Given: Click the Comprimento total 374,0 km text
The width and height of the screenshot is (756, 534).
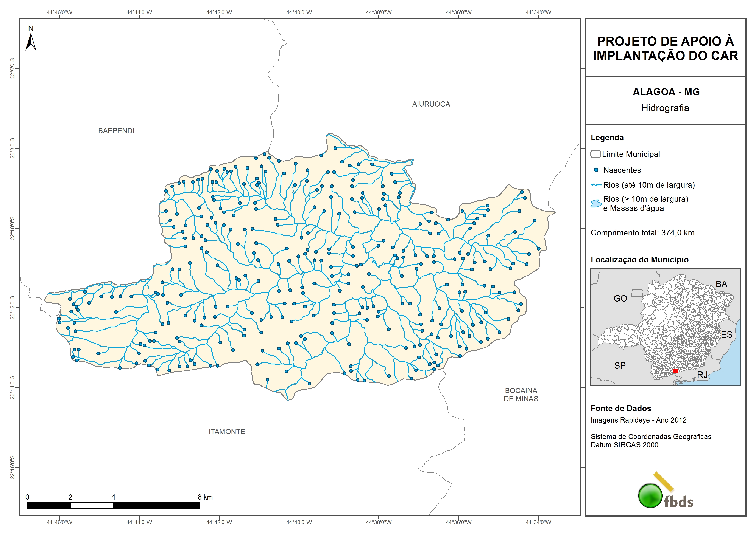Looking at the screenshot, I should (x=642, y=233).
